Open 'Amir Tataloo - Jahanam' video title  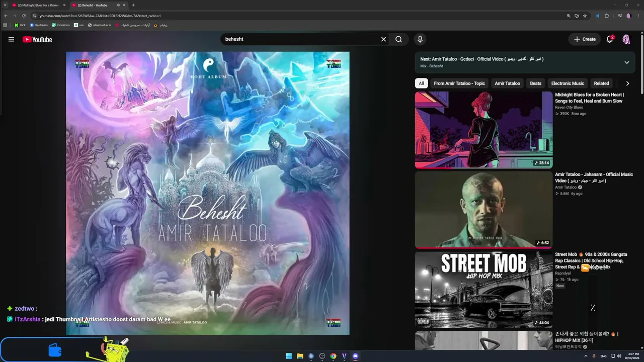pos(594,177)
